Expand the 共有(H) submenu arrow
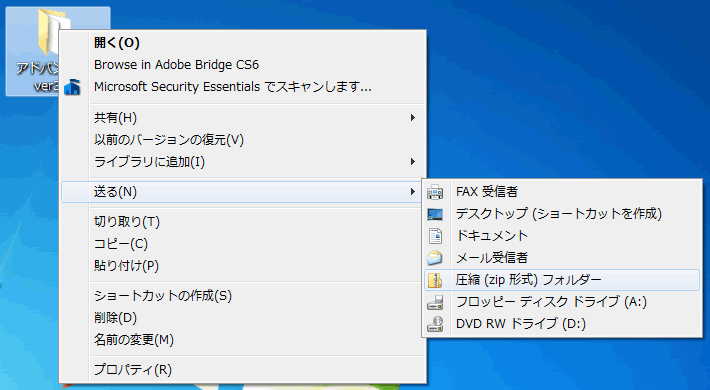Image resolution: width=710 pixels, height=390 pixels. coord(413,118)
